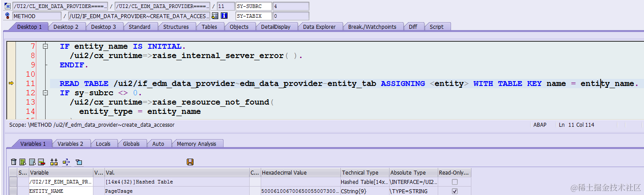The height and width of the screenshot is (195, 644).
Task: Go to the Tables tab
Action: (209, 27)
